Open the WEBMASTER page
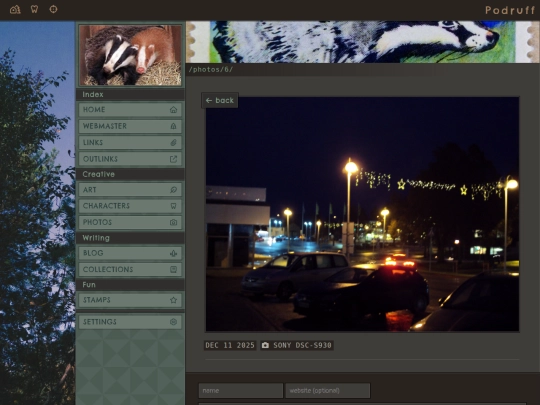Viewport: 540px width, 405px height. (x=130, y=126)
